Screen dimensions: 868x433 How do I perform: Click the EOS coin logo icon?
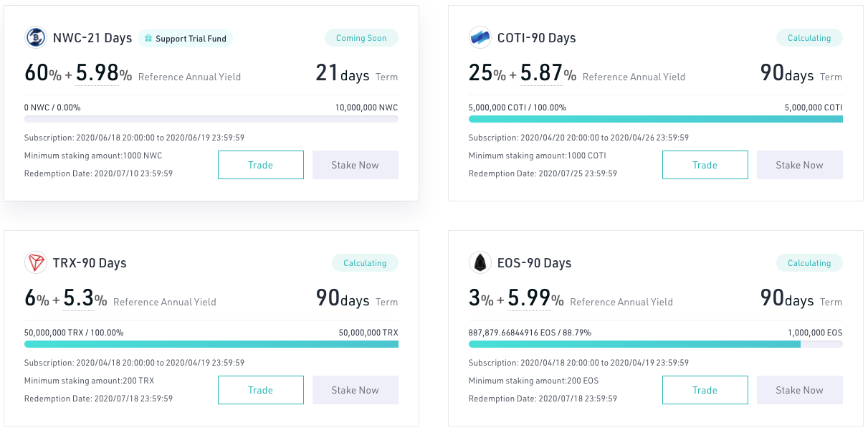click(480, 263)
